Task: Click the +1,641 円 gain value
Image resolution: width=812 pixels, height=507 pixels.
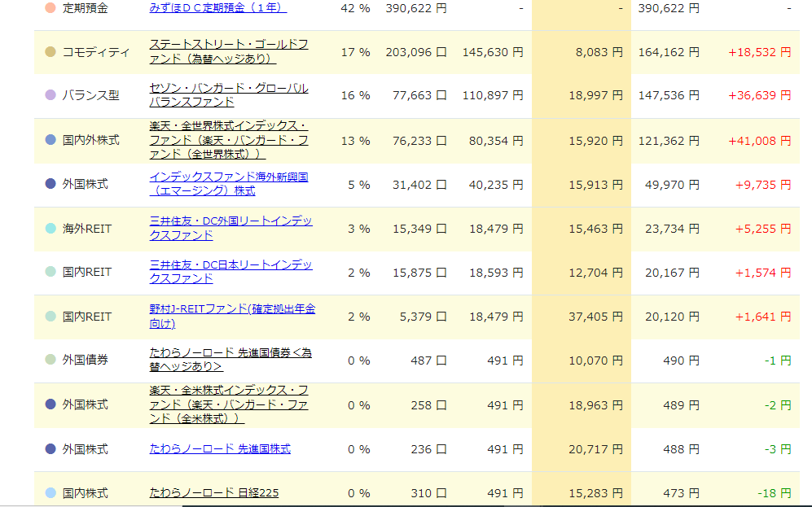Action: 763,317
